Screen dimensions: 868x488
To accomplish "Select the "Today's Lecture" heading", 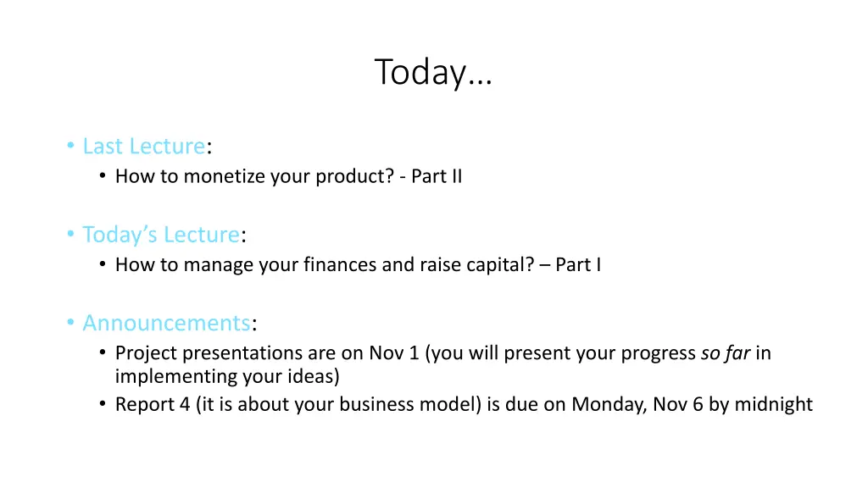I will click(x=161, y=235).
